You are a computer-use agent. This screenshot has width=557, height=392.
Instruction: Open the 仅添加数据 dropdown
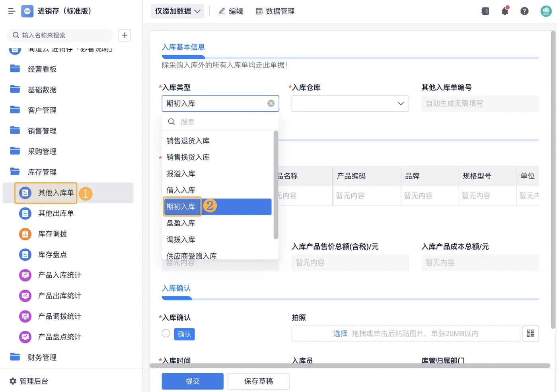(177, 11)
